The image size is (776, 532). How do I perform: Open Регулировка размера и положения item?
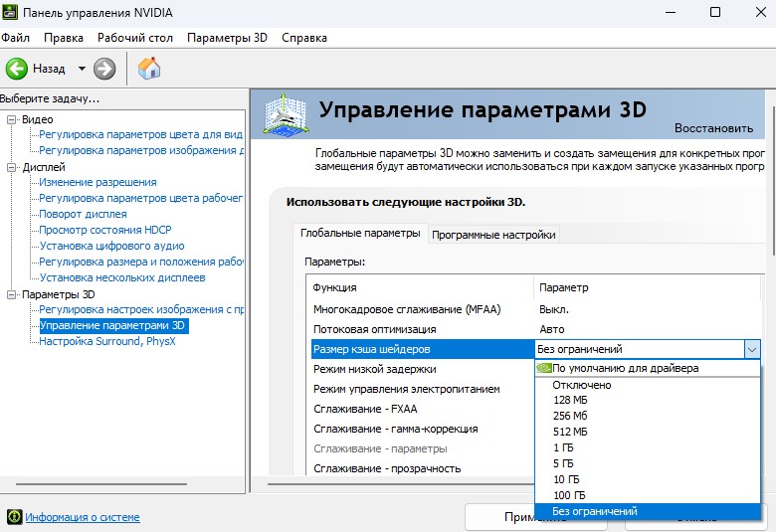pyautogui.click(x=141, y=262)
